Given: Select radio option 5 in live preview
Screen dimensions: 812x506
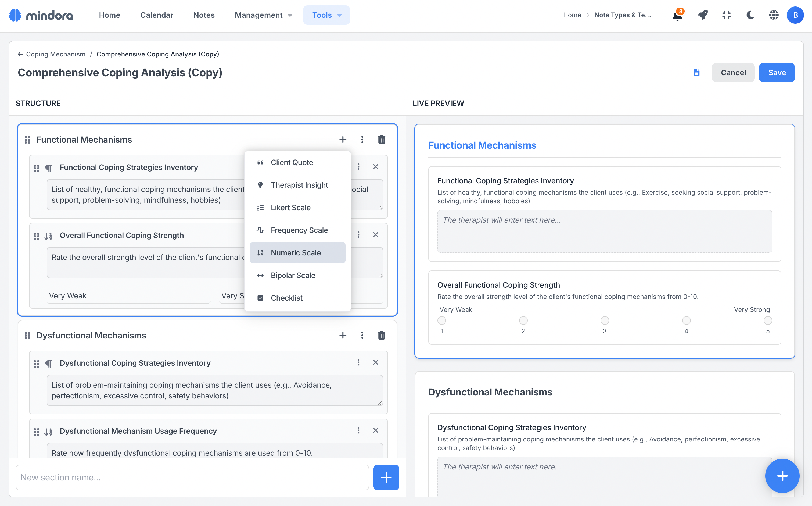Looking at the screenshot, I should pos(768,320).
